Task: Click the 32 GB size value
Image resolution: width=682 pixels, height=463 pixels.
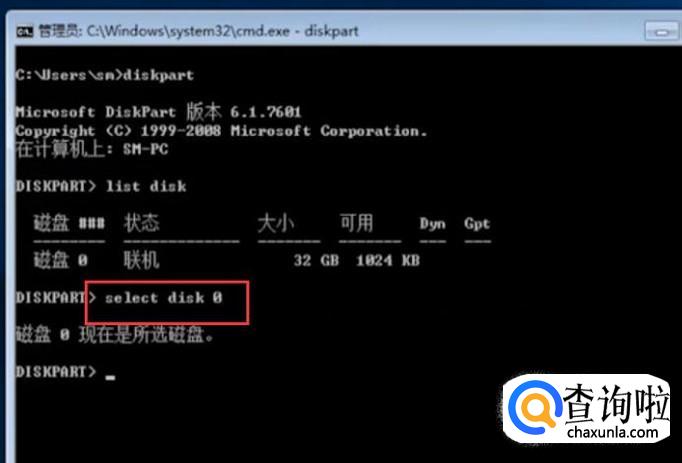Action: pos(316,260)
